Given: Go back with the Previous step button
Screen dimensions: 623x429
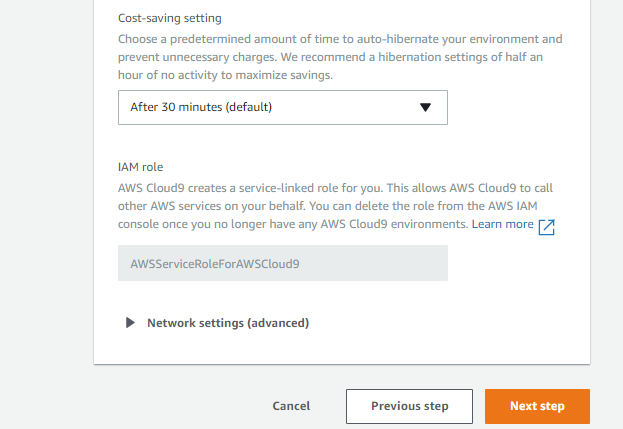Looking at the screenshot, I should click(x=409, y=406).
